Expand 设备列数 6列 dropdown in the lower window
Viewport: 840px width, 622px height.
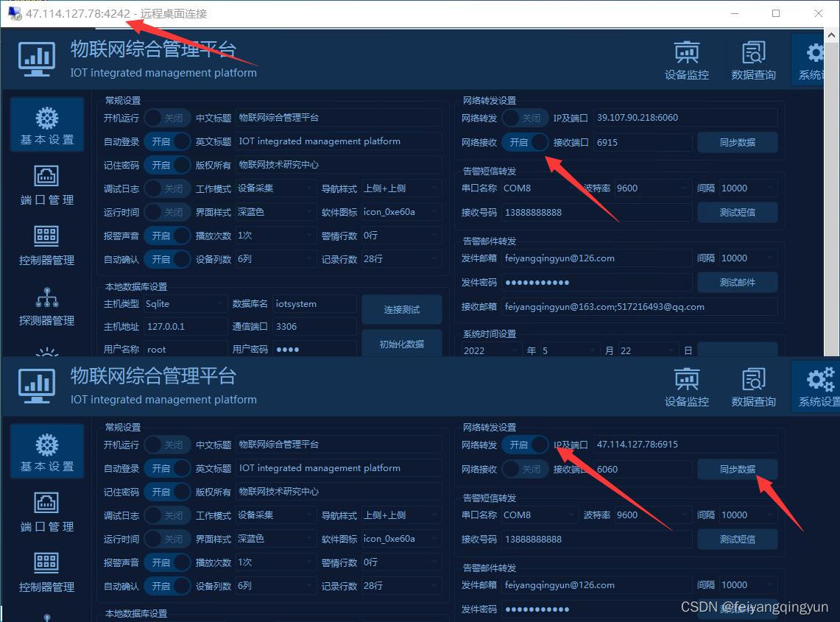click(x=275, y=586)
